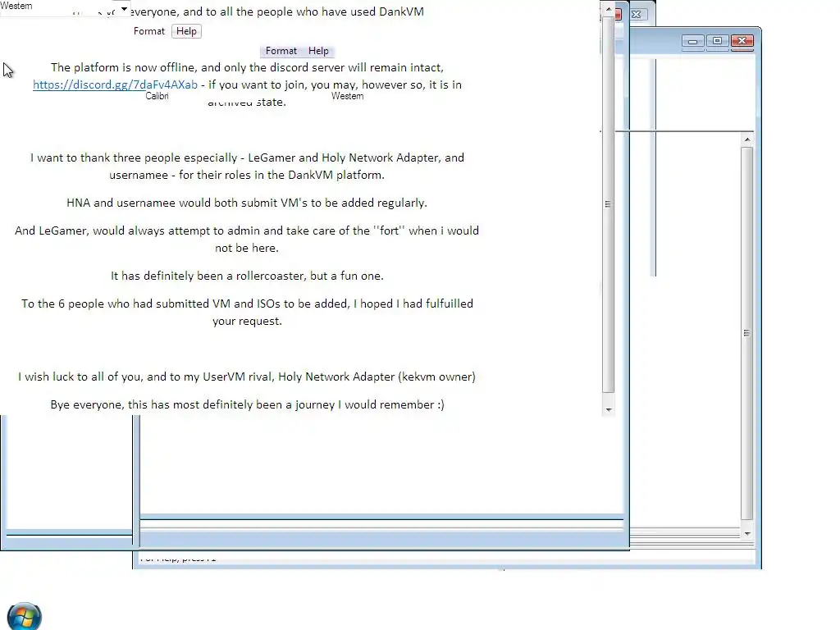
Task: Click the greyed-out close button behind scrollbar
Action: tap(637, 15)
